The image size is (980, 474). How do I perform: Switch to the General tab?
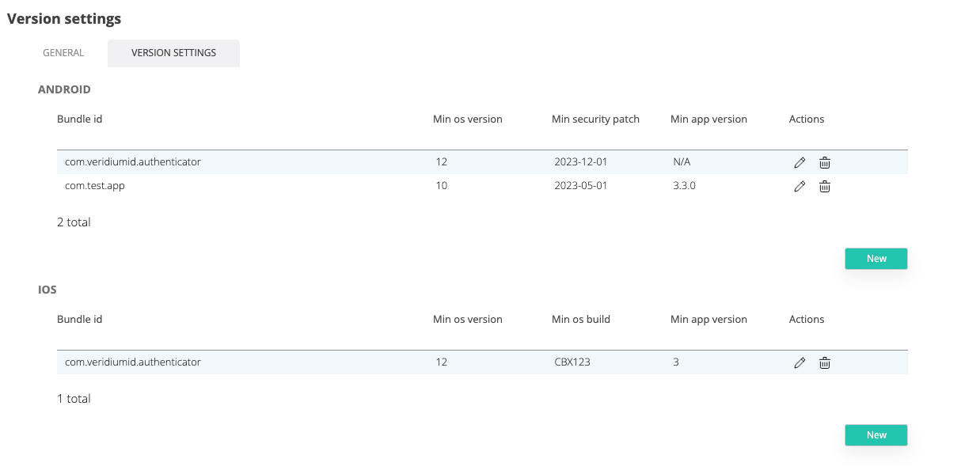[63, 53]
